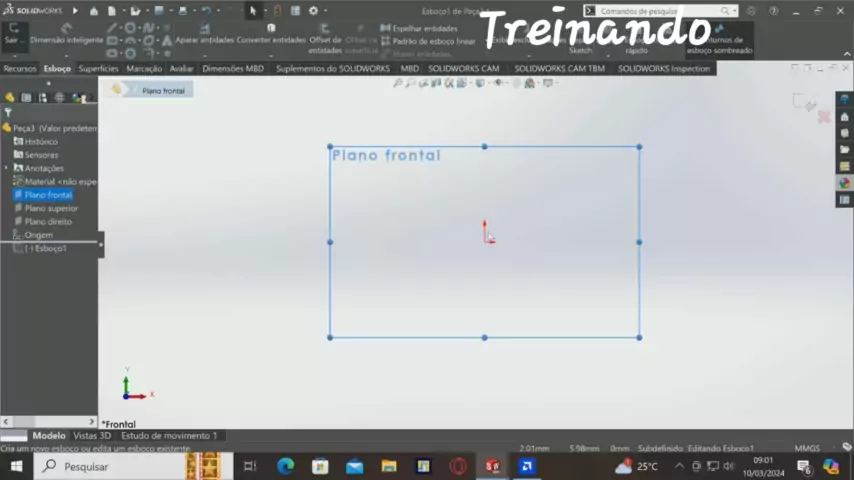Open Microsoft Edge from the taskbar
The image size is (854, 480).
285,466
